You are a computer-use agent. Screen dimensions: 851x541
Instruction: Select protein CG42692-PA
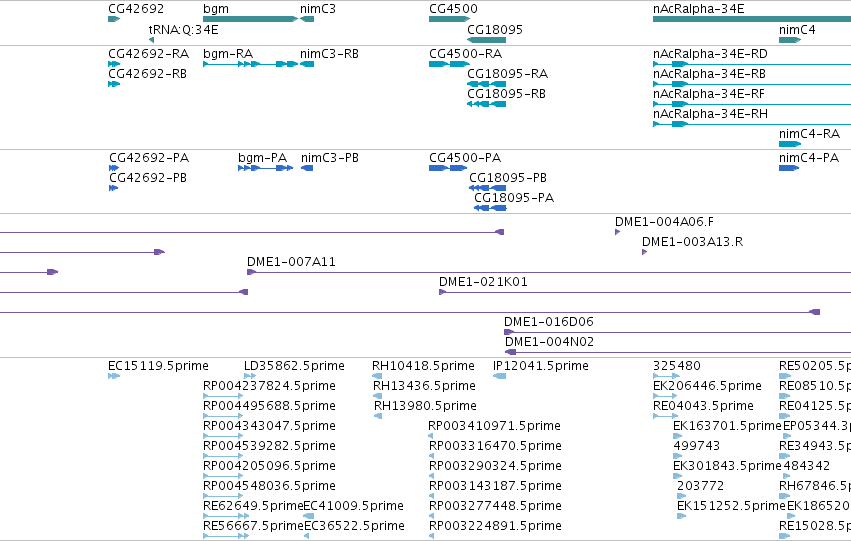pos(149,158)
